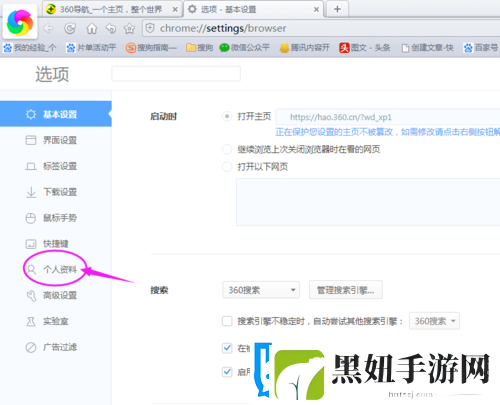
Task: Open 界面设置 in the sidebar
Action: pyautogui.click(x=56, y=140)
